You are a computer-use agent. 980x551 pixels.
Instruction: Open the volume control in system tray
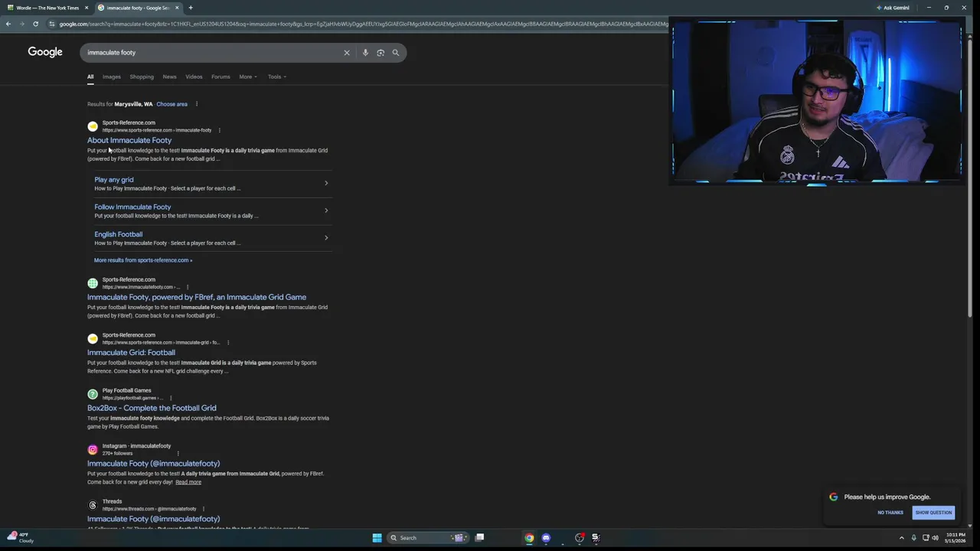(935, 537)
